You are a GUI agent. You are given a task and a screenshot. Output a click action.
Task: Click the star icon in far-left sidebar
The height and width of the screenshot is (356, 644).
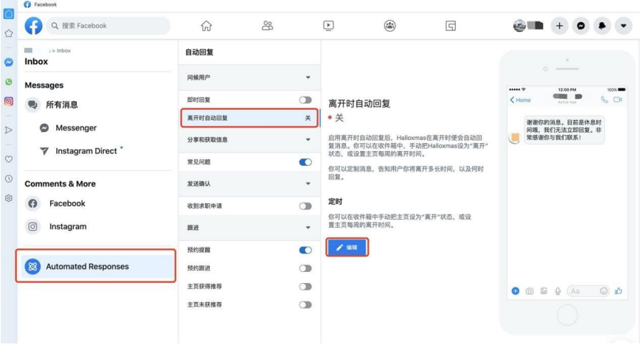pos(9,34)
